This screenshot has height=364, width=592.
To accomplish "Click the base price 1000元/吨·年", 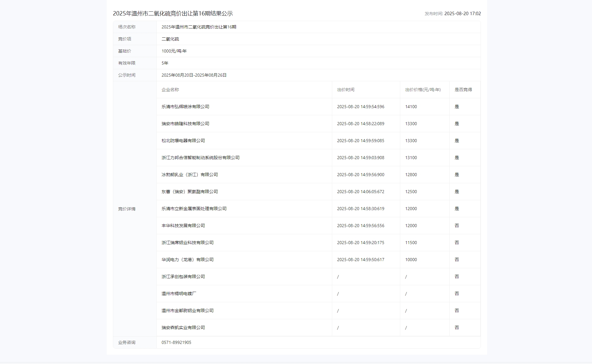I will click(174, 51).
